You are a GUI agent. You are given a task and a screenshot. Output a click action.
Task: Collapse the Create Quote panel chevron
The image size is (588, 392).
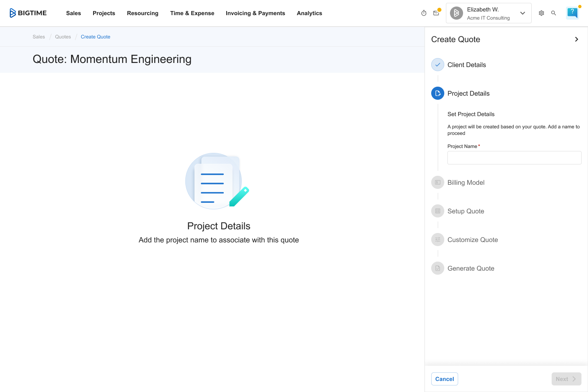pos(577,39)
